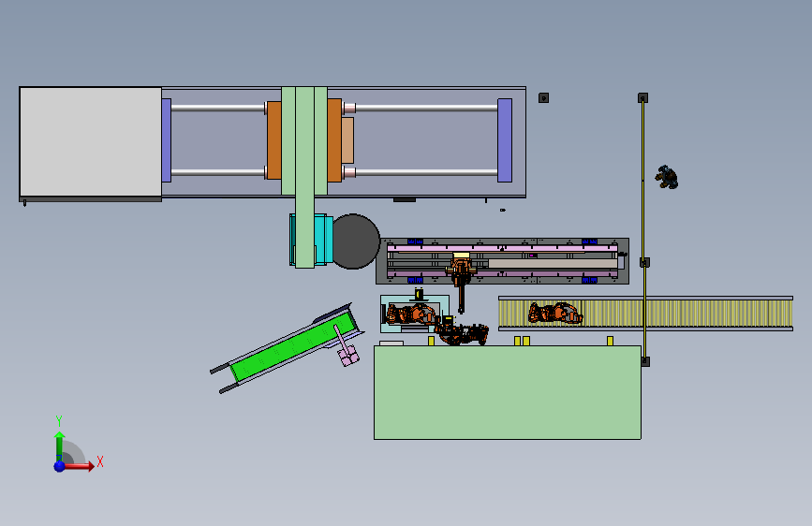
Task: Select the upper left tie bar rod
Action: pos(218,109)
